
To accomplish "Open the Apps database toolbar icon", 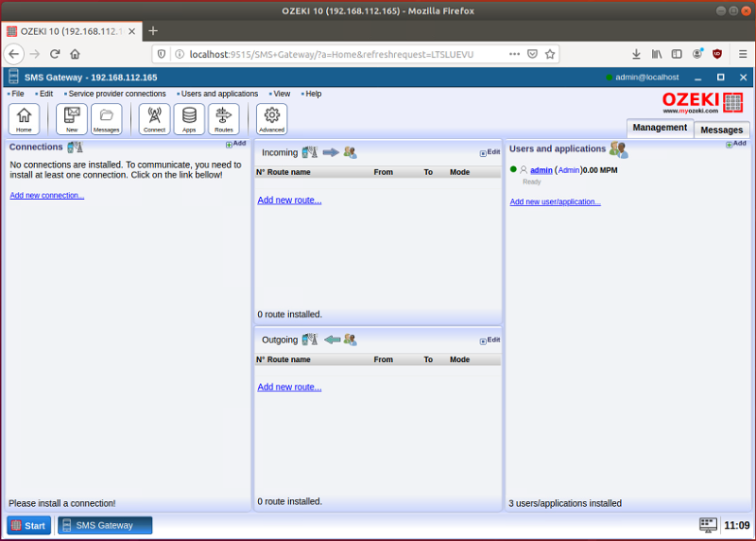I will click(189, 119).
